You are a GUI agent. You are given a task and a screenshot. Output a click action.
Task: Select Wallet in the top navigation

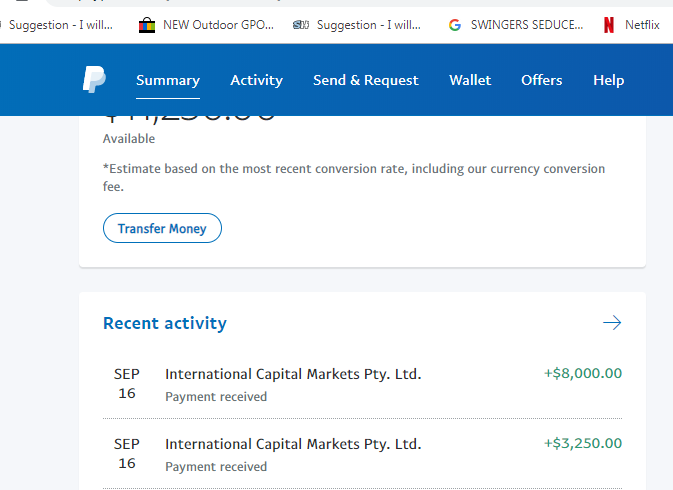470,80
